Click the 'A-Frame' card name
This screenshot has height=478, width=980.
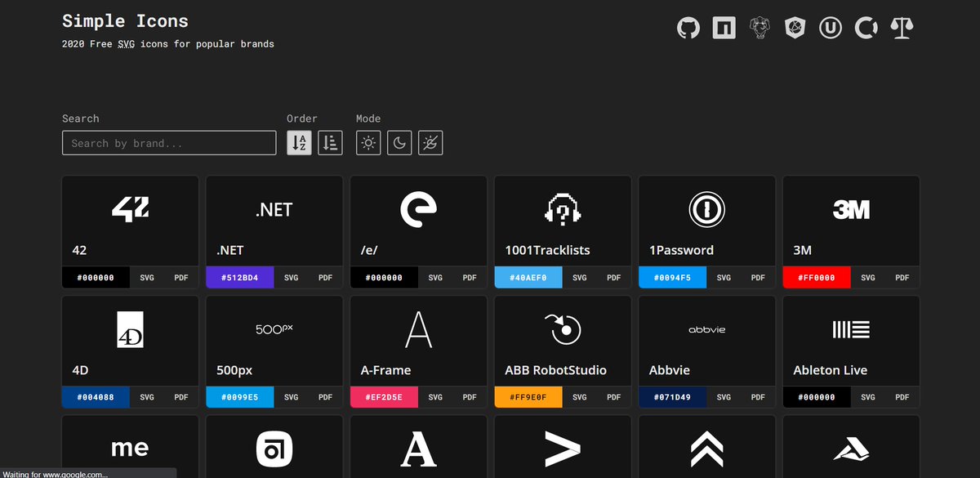point(386,370)
